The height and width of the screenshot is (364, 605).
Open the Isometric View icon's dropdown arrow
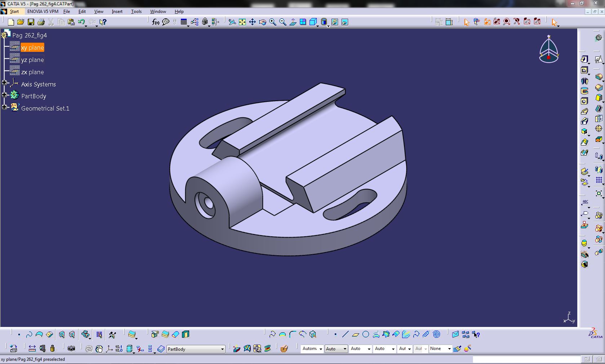[x=317, y=26]
